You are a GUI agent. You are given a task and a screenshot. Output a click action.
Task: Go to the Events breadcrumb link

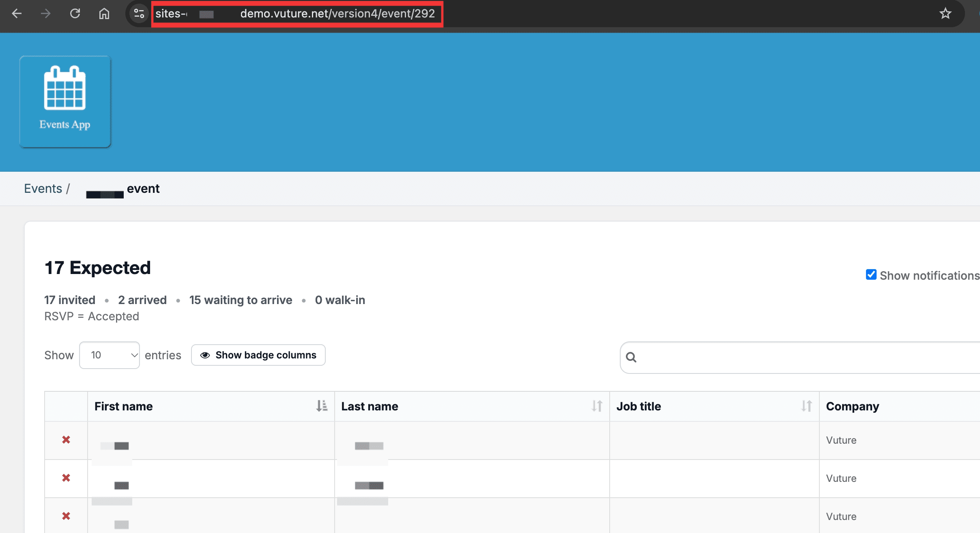pos(43,188)
